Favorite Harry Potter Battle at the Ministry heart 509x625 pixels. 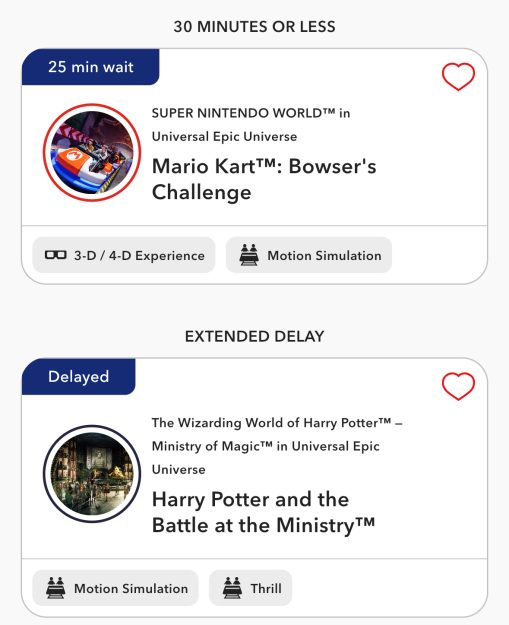click(458, 386)
